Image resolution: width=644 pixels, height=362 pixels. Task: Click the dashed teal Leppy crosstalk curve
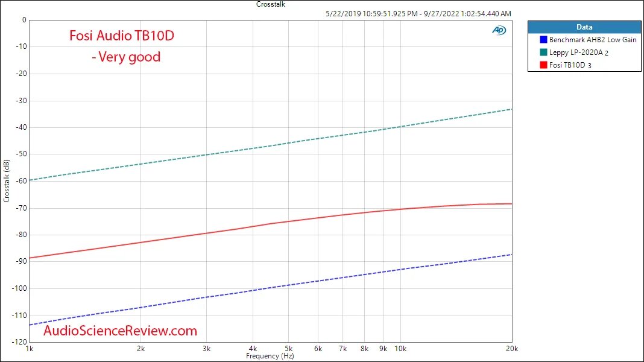click(x=271, y=145)
